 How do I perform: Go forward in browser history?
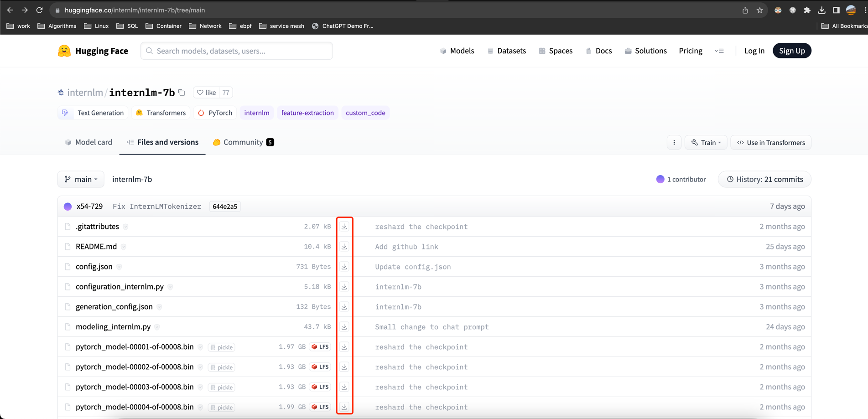coord(25,10)
